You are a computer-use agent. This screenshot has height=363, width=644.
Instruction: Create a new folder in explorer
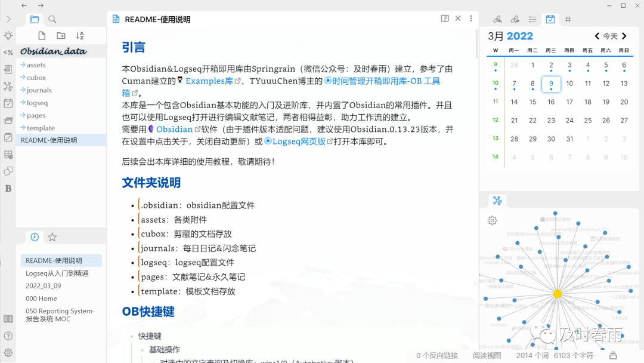61,36
